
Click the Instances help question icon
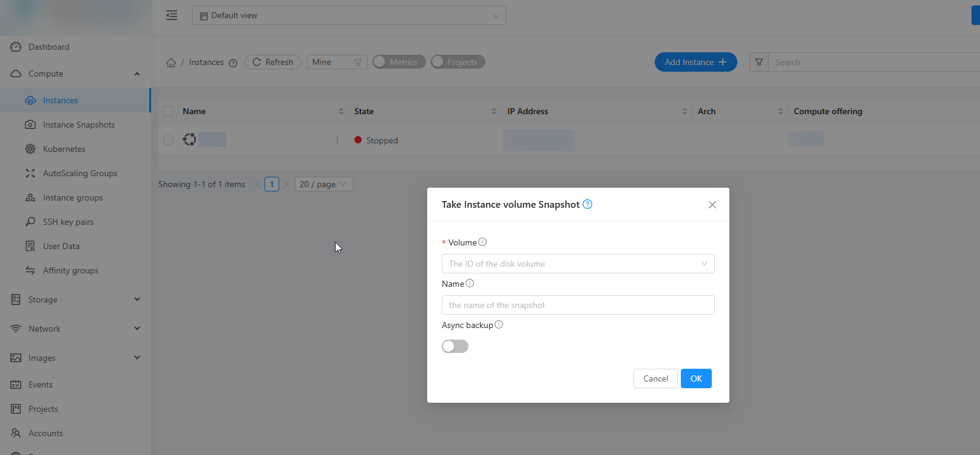[233, 63]
